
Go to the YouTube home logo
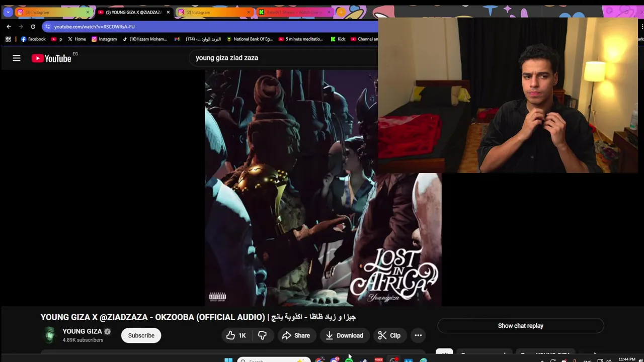tap(51, 58)
